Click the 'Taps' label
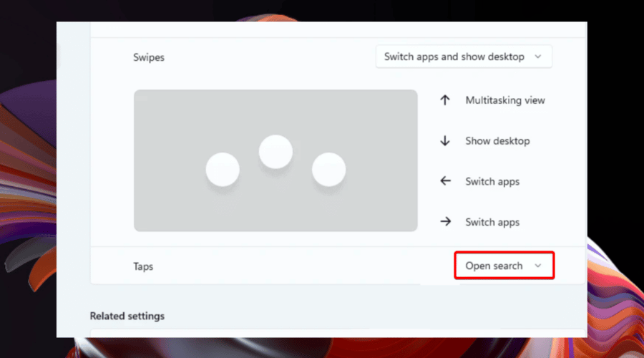The height and width of the screenshot is (358, 644). 143,266
